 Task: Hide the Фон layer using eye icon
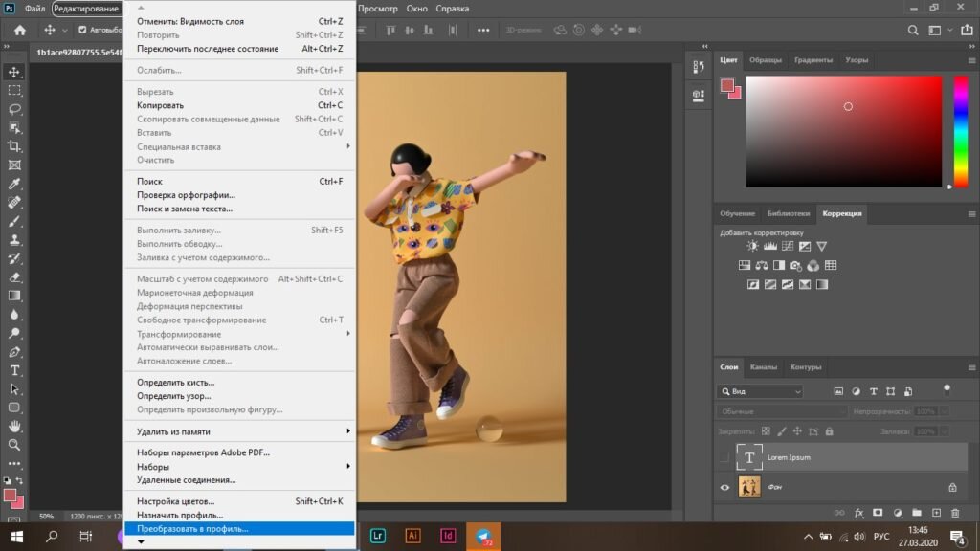click(x=724, y=487)
